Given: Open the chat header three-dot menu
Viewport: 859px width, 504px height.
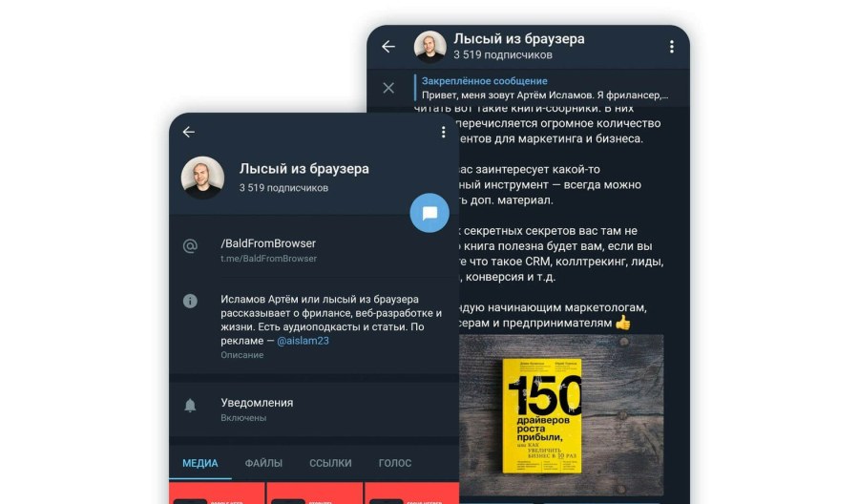Looking at the screenshot, I should [672, 47].
